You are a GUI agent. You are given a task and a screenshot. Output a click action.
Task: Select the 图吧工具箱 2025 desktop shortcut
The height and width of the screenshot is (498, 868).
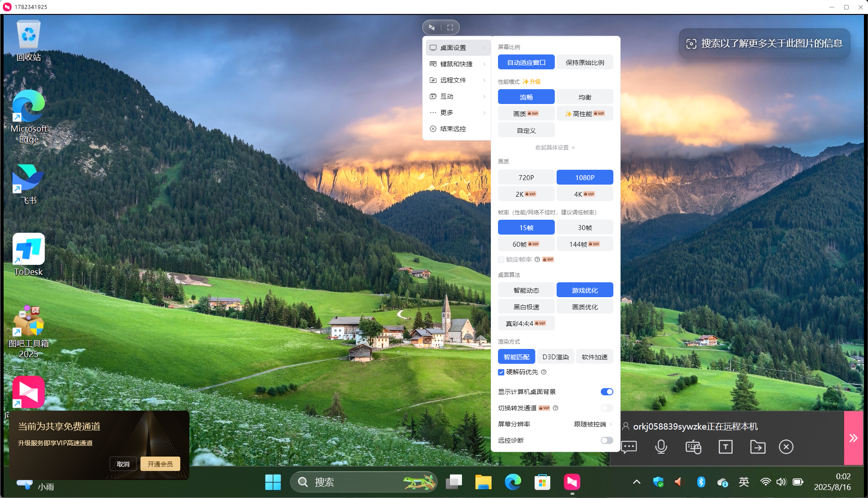coord(28,332)
